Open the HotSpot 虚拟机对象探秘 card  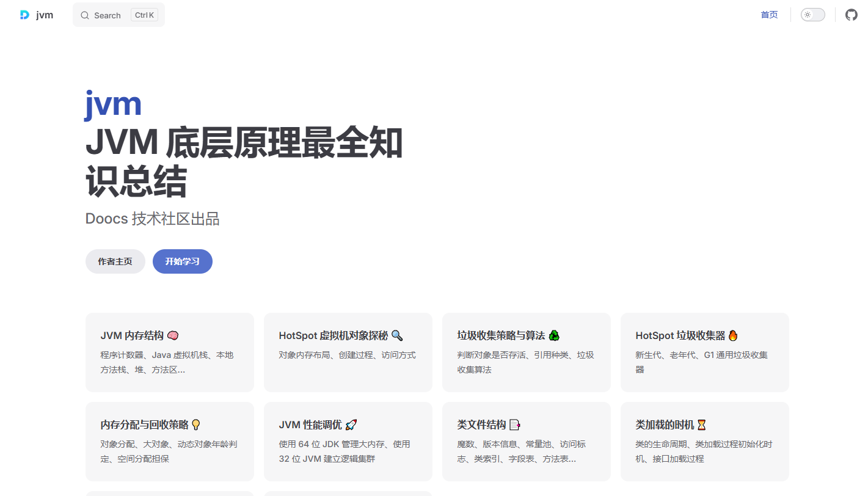[x=348, y=352]
